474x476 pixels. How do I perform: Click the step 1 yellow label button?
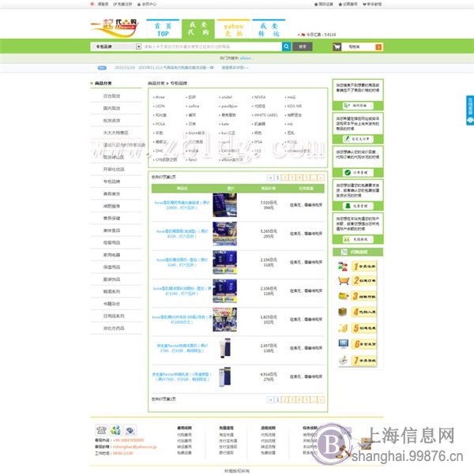pos(364,266)
